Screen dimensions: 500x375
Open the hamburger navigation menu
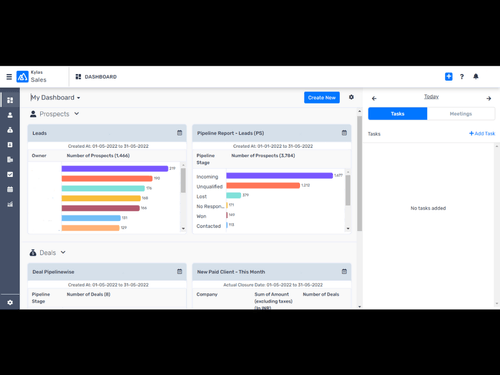(x=9, y=77)
